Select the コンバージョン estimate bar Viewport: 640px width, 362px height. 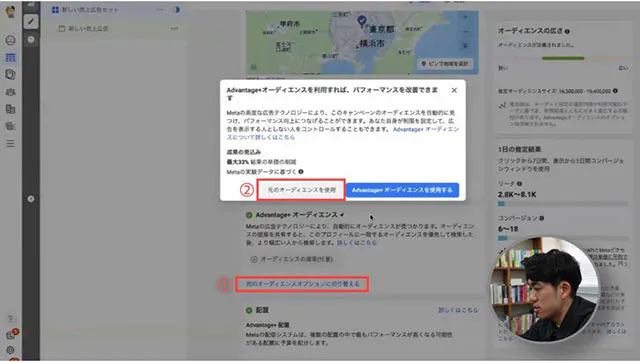pos(563,238)
